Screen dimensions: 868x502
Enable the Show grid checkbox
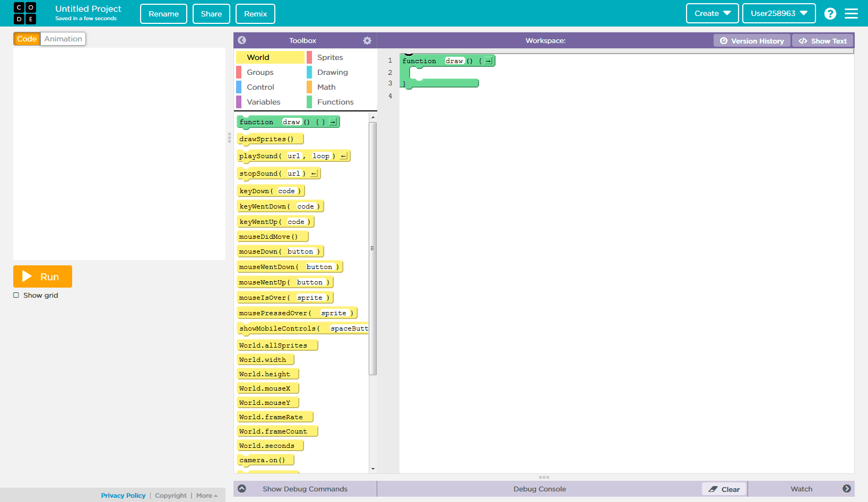pyautogui.click(x=16, y=295)
